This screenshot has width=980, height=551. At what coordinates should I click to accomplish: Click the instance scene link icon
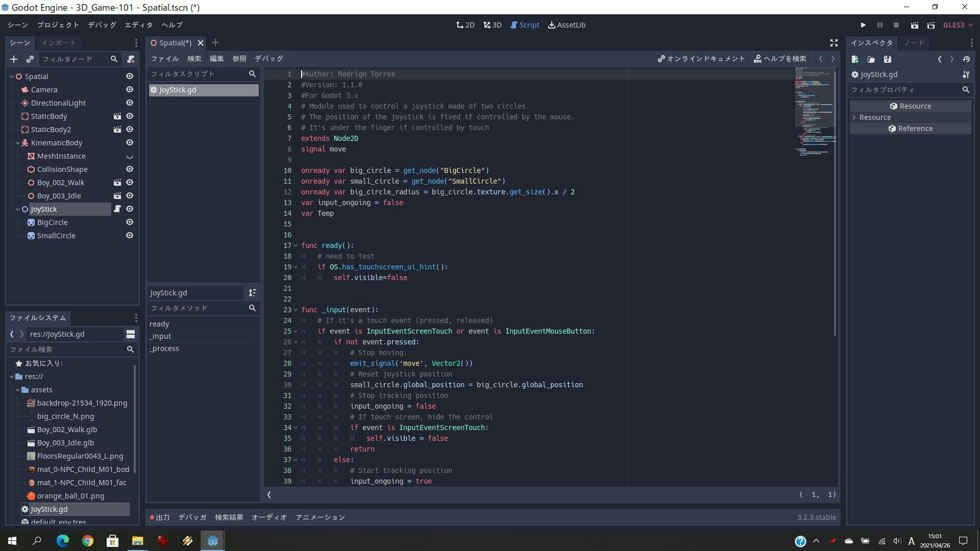click(30, 59)
